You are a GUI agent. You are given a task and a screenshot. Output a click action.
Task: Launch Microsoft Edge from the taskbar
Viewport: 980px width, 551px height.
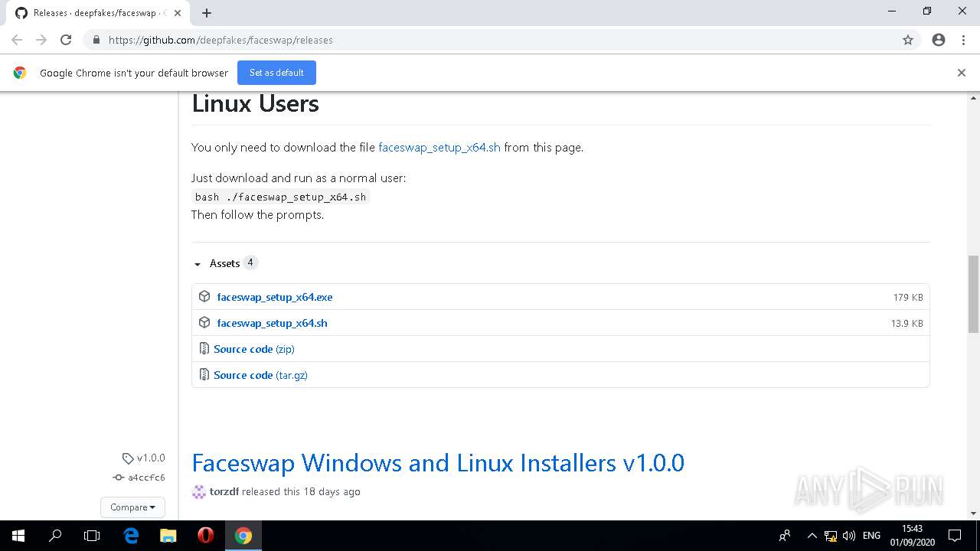pos(131,536)
